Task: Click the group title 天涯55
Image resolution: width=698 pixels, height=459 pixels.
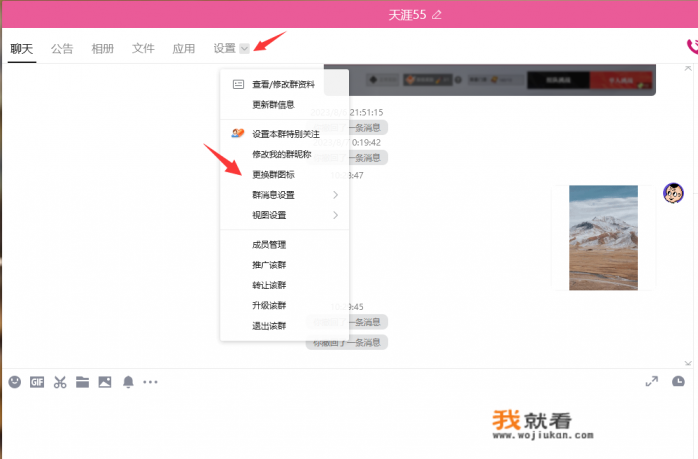Action: point(407,15)
